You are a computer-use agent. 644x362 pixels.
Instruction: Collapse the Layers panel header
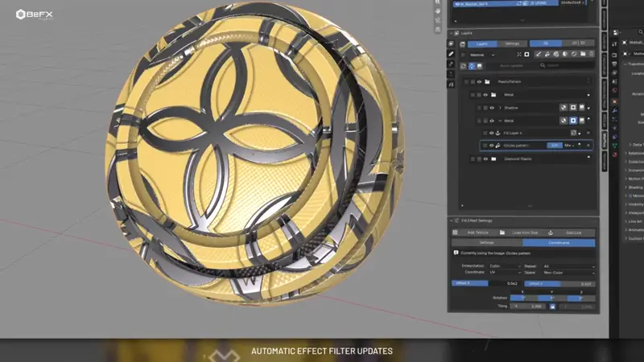point(452,33)
